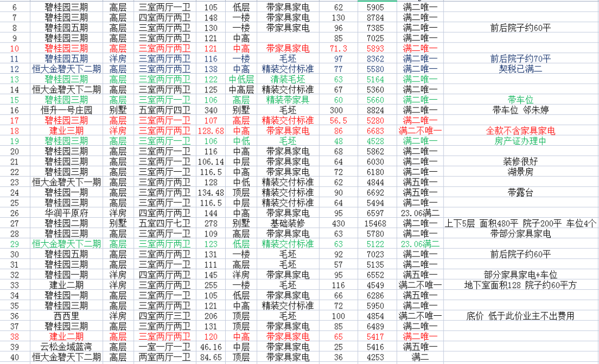Click the red area value 128.68

click(x=211, y=131)
